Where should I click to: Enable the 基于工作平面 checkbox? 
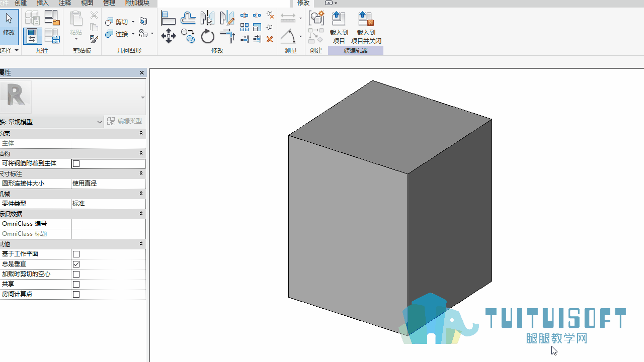(76, 254)
